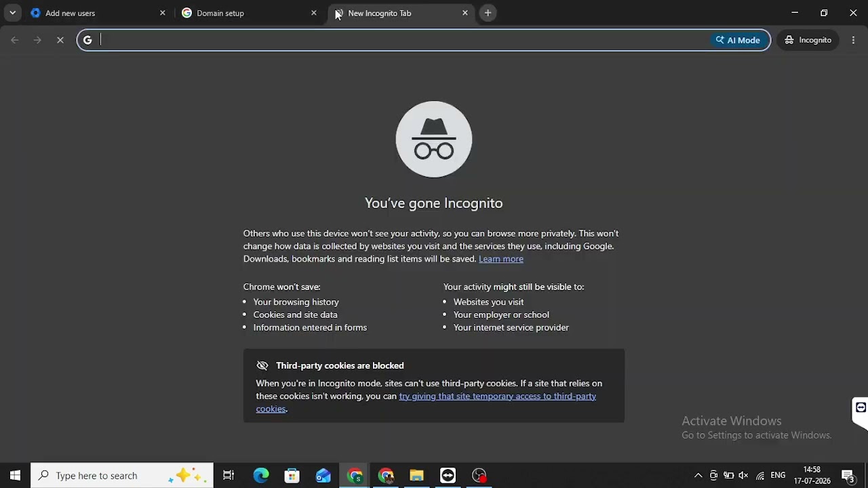868x488 pixels.
Task: Close the Domain setup tab
Action: [314, 13]
